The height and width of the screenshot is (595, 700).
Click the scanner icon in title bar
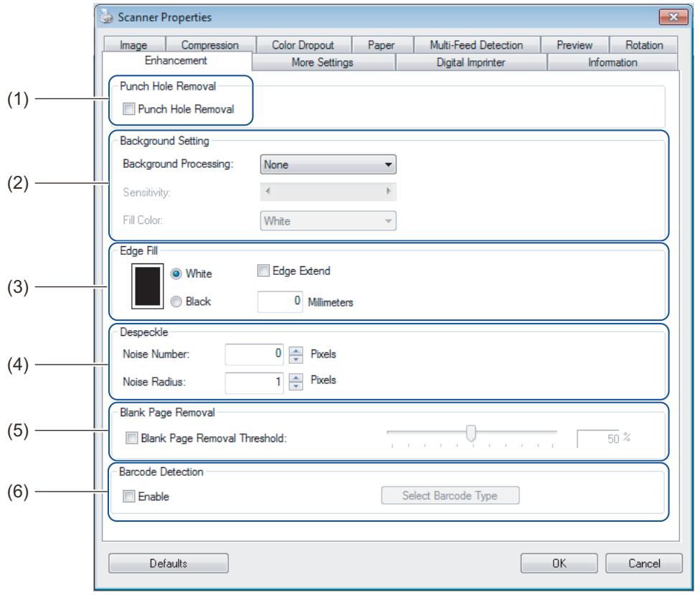106,17
